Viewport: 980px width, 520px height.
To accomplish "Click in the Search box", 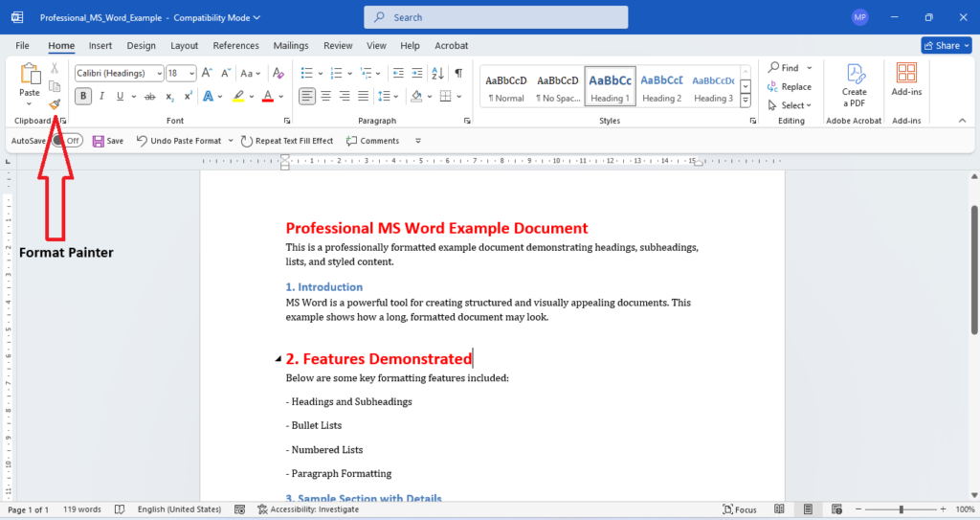I will coord(497,17).
